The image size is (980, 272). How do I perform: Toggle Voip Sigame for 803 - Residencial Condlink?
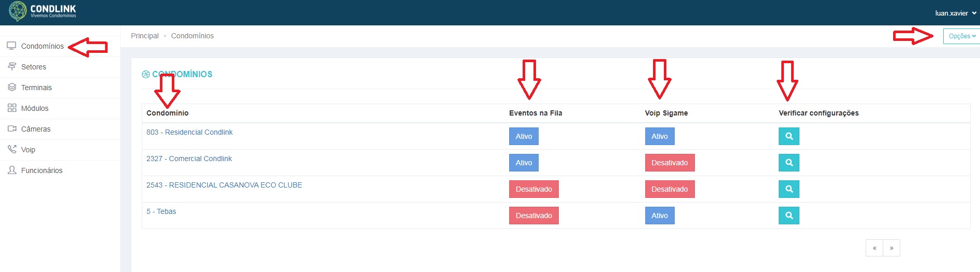pos(660,136)
